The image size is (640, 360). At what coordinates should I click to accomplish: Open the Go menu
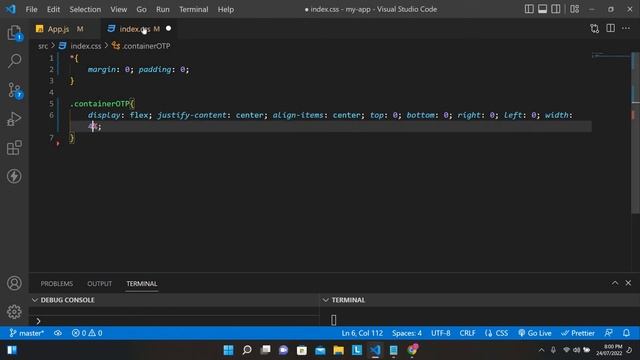point(141,9)
